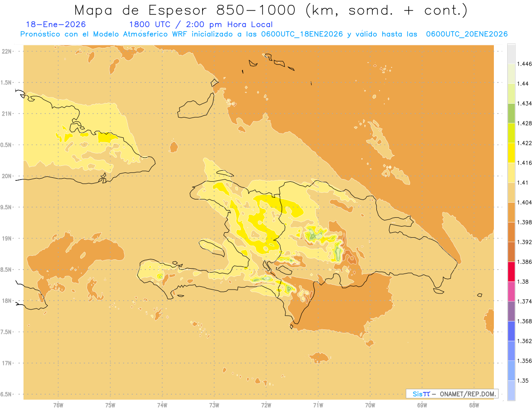Click the 71W longitude label
This screenshot has height=411, width=532.
click(x=318, y=405)
